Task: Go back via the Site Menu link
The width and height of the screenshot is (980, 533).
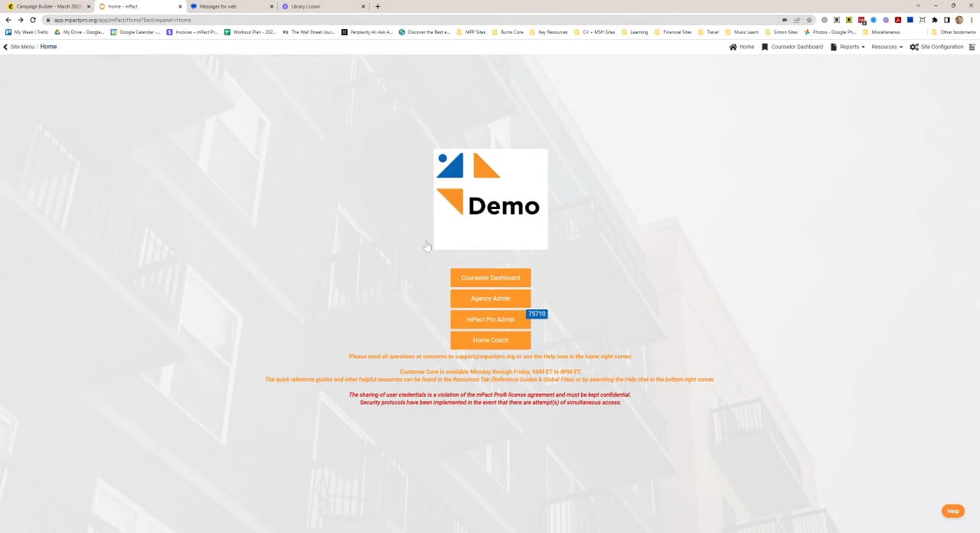Action: (x=18, y=47)
